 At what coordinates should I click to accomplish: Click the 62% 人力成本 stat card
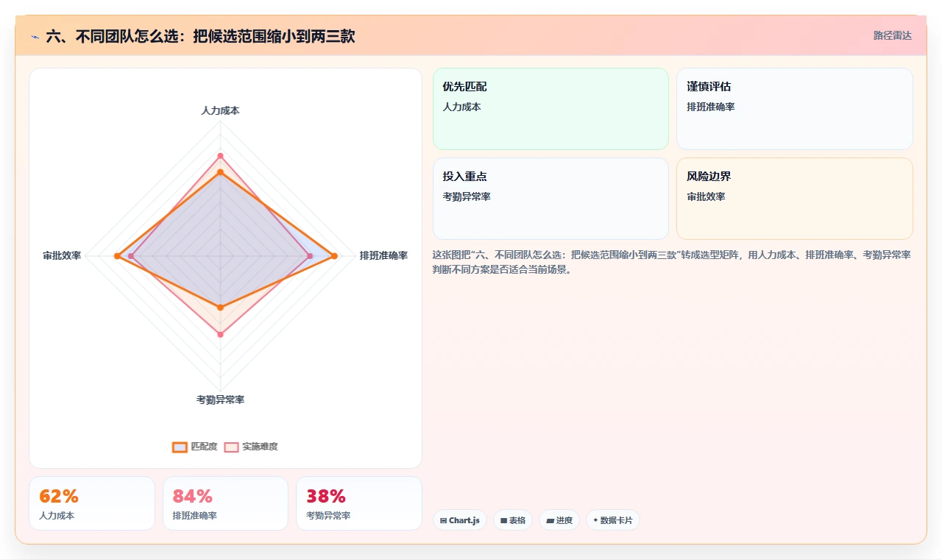[x=92, y=503]
